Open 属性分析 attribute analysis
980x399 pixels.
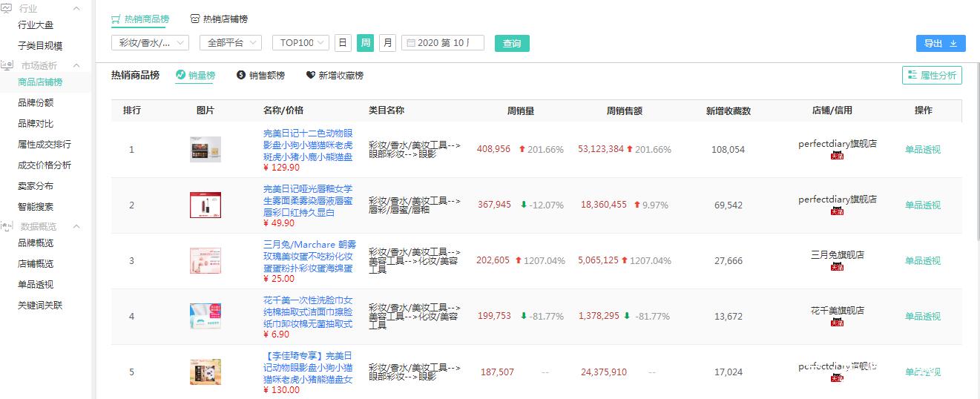click(932, 75)
